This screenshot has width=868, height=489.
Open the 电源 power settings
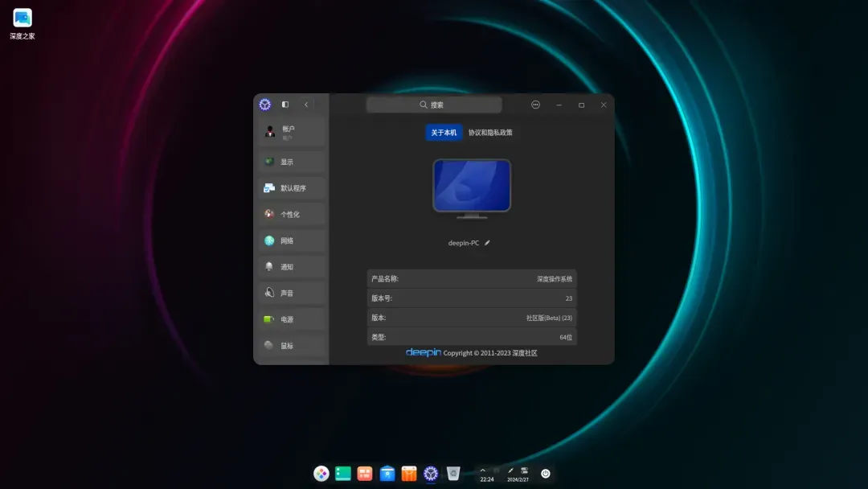pyautogui.click(x=291, y=319)
